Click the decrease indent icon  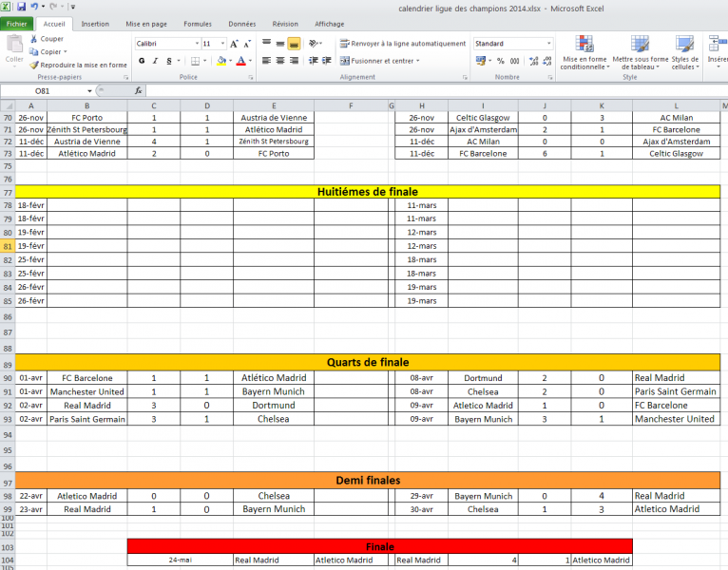[314, 61]
